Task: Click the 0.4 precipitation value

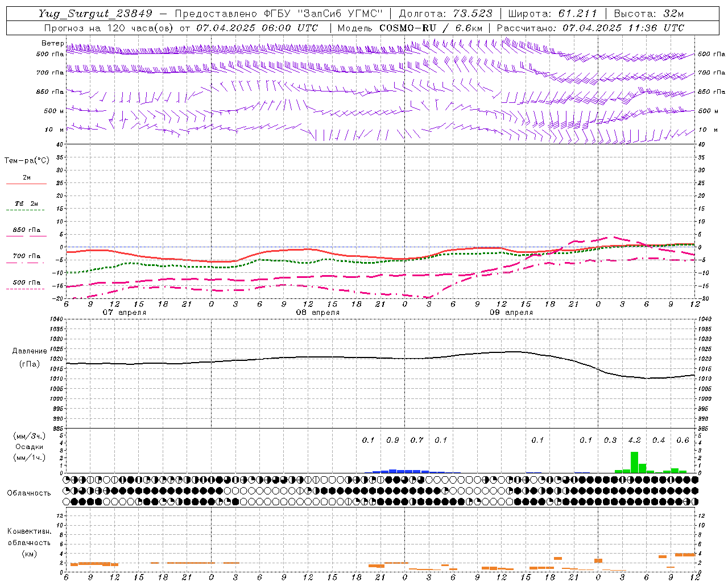Action: tap(659, 440)
